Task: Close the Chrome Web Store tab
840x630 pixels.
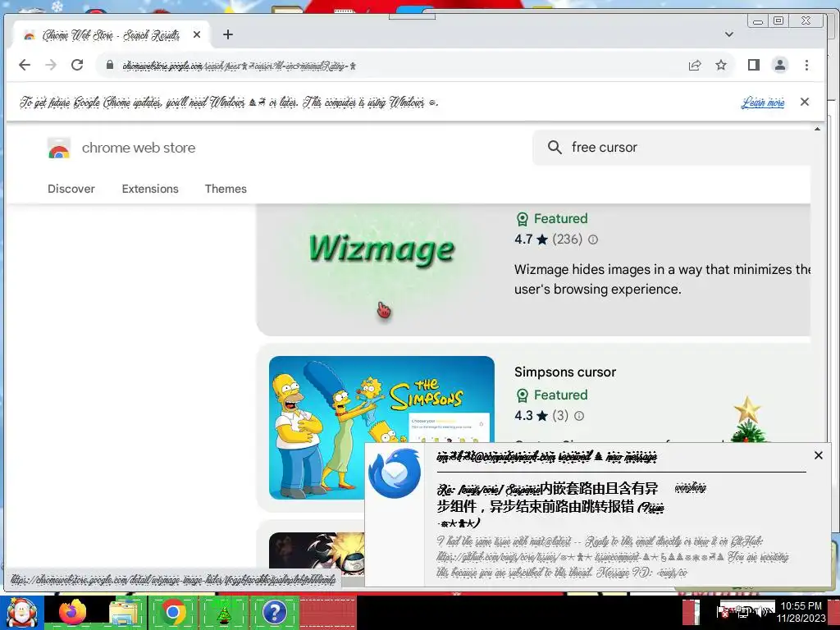Action: 197,34
